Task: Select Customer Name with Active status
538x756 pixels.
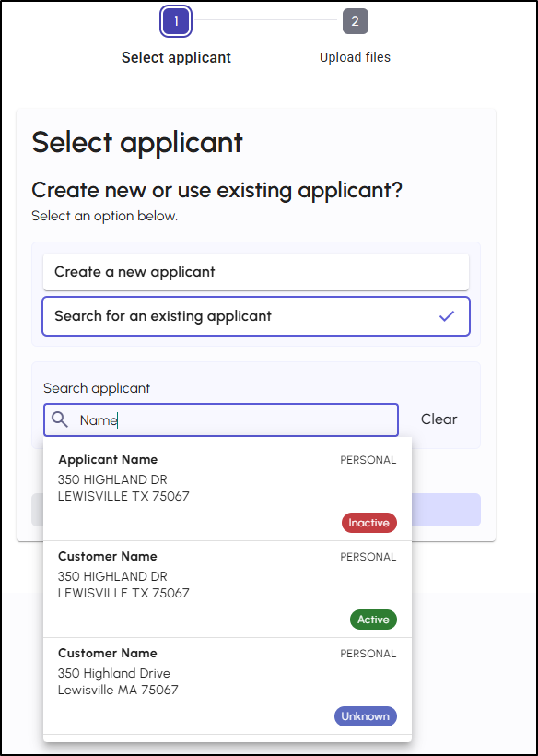Action: click(x=228, y=590)
